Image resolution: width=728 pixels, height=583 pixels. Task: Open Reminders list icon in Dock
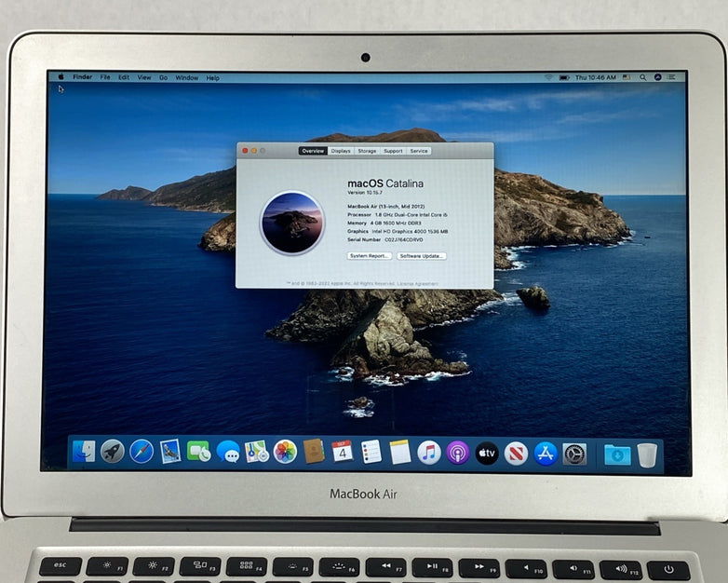(371, 452)
